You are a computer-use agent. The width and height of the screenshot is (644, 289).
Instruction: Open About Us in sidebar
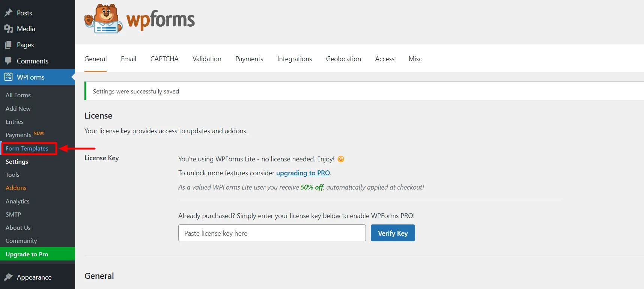18,227
